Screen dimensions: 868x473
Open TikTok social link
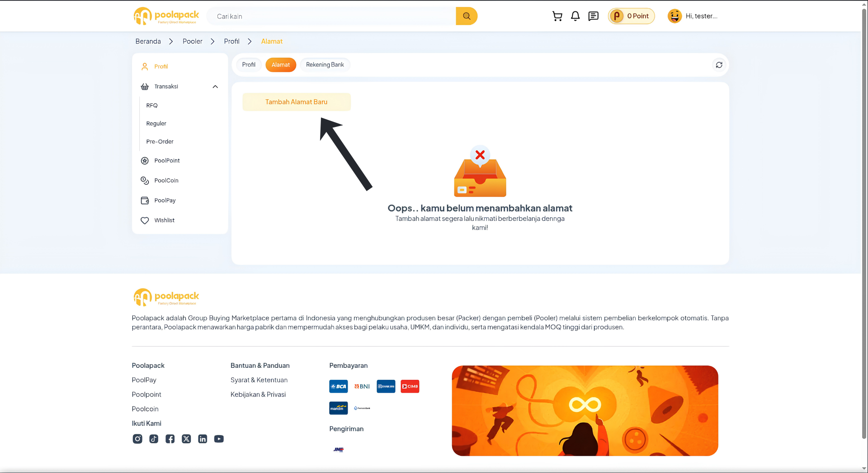click(x=154, y=439)
